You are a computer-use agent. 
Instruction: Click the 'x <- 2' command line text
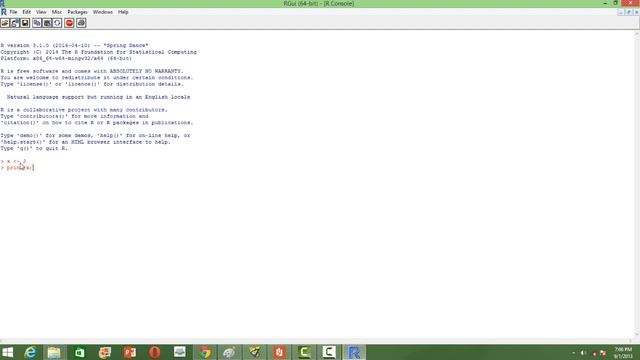point(13,161)
